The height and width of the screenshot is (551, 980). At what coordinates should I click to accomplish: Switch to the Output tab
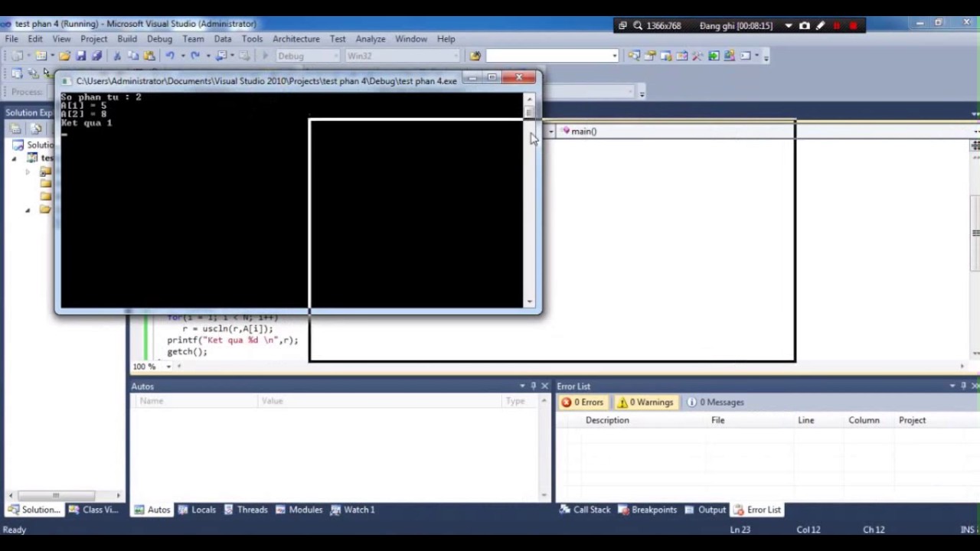705,510
